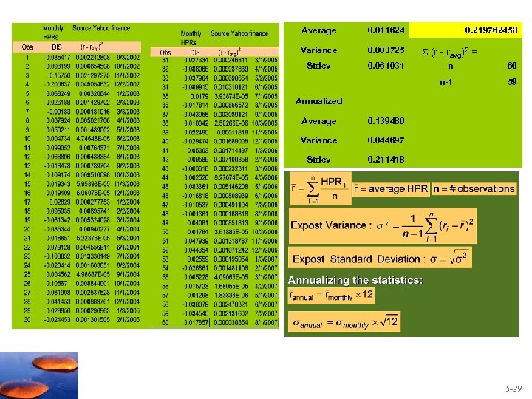Click the date 10/1/2004 in observation 26
The image size is (532, 399).
point(127,283)
